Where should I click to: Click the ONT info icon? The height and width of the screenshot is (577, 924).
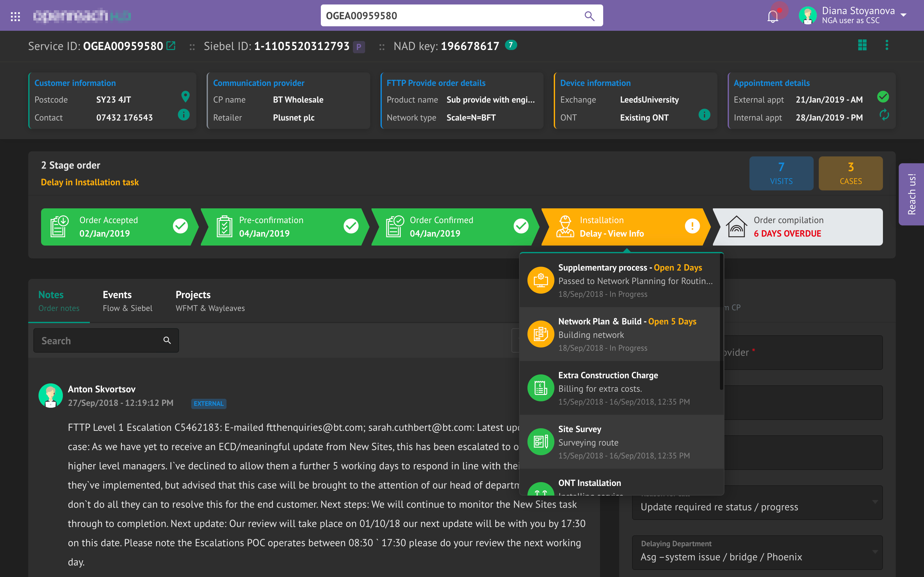tap(704, 114)
